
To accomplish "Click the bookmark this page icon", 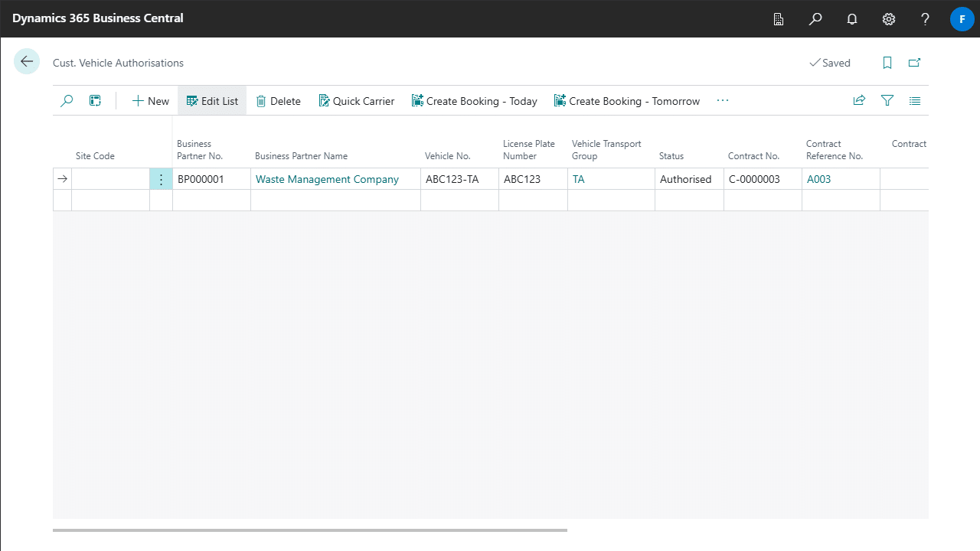I will [x=887, y=63].
